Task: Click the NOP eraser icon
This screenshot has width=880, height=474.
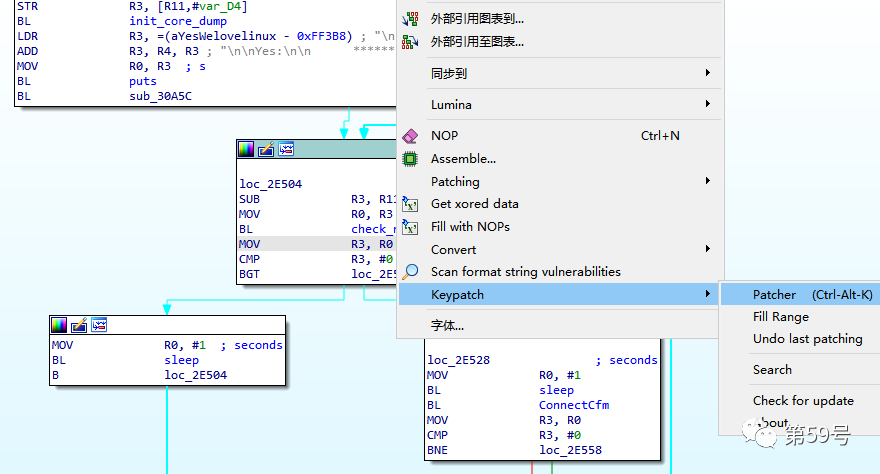Action: coord(410,136)
